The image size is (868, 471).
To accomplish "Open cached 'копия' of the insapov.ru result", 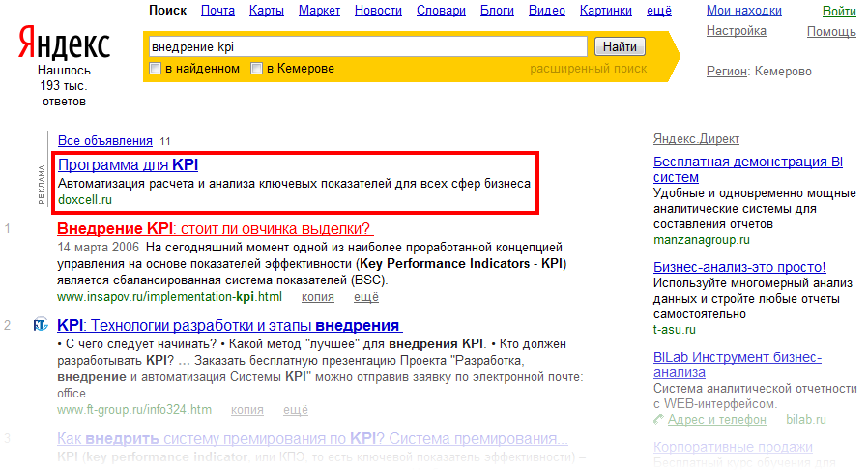I will (318, 297).
